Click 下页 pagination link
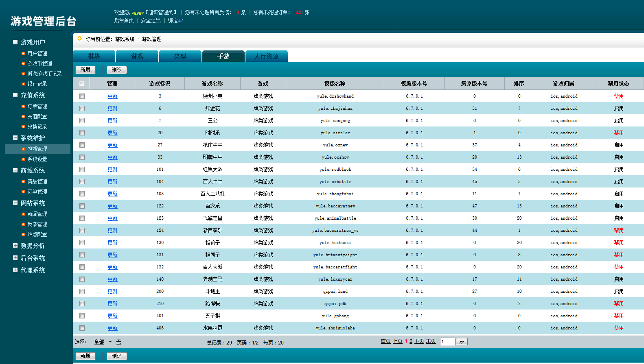 [x=419, y=341]
